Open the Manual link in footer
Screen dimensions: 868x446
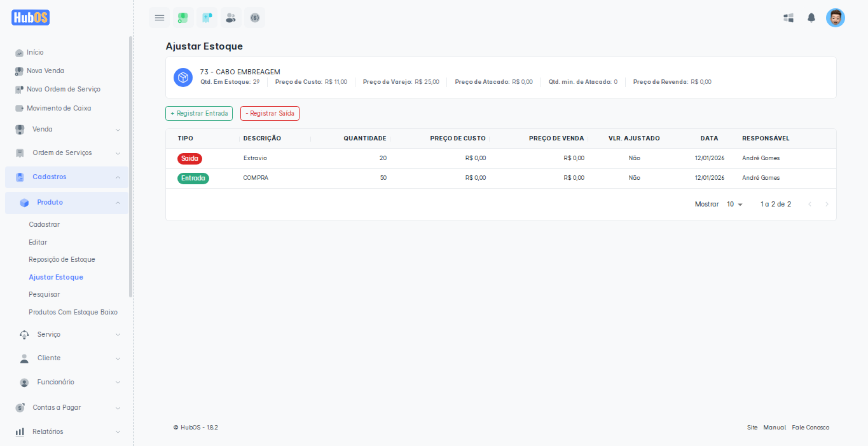tap(775, 428)
